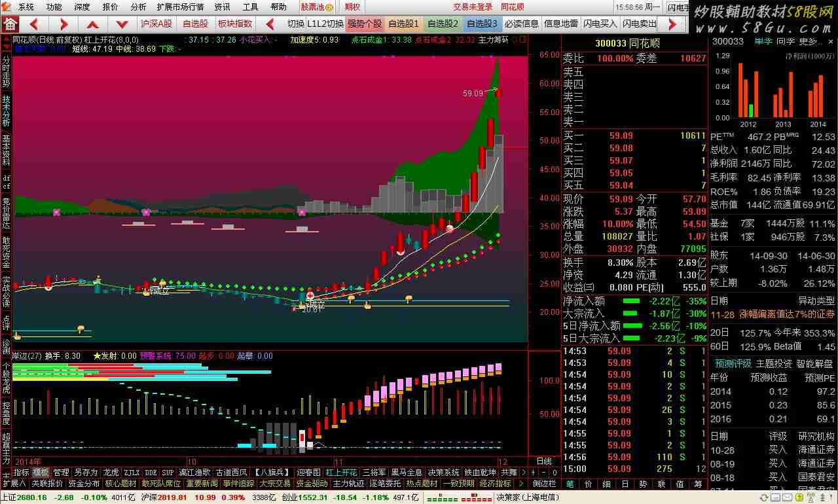This screenshot has height=504, width=838.
Task: Click L1L2切换 toolbar button
Action: point(325,24)
